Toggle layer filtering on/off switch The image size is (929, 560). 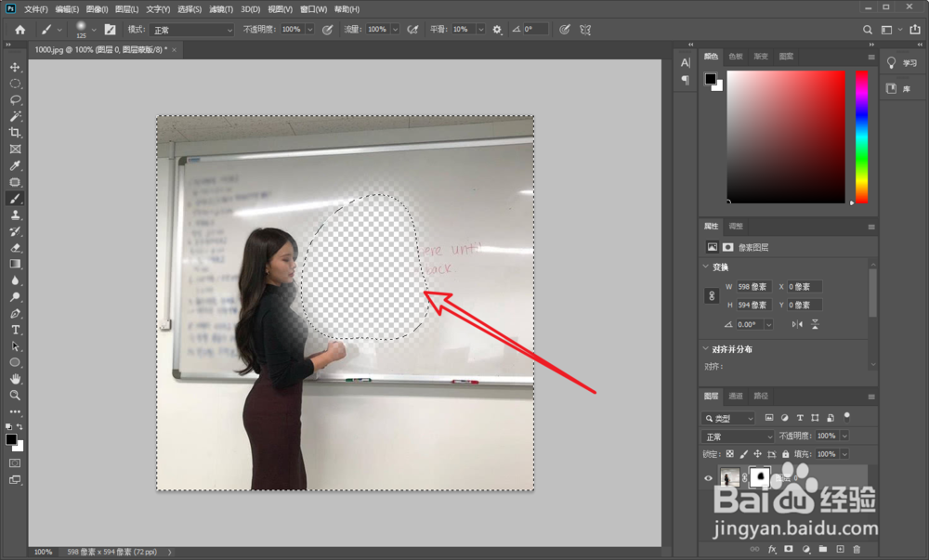tap(846, 417)
